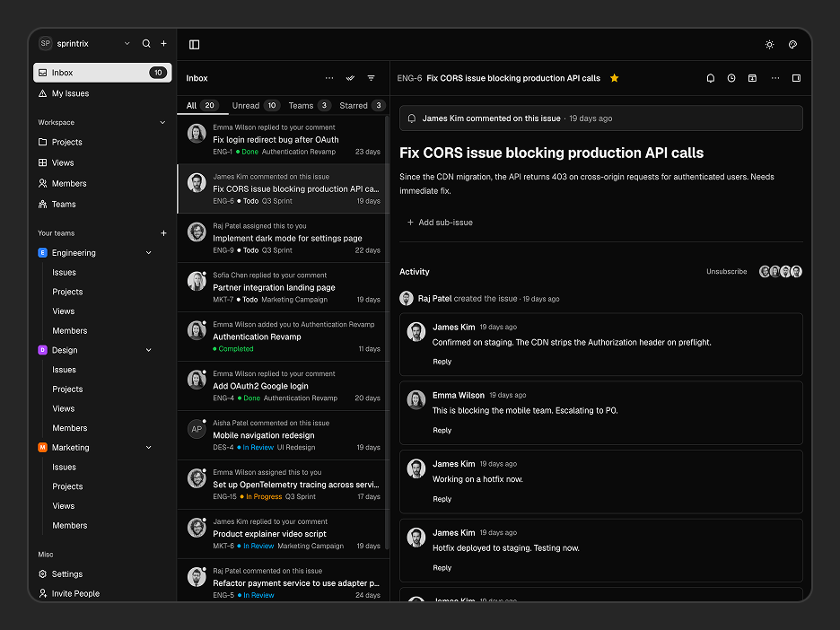Mark all as read double-check icon
Image resolution: width=840 pixels, height=630 pixels.
tap(350, 78)
